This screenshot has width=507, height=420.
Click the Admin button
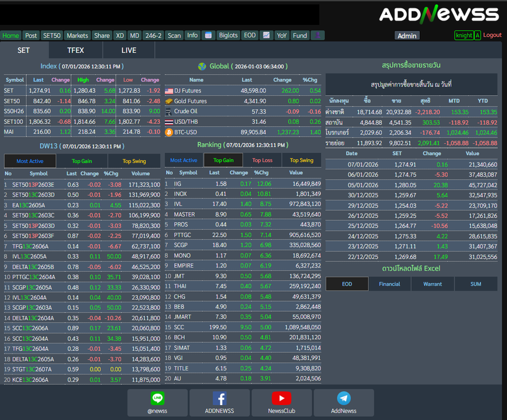(407, 35)
